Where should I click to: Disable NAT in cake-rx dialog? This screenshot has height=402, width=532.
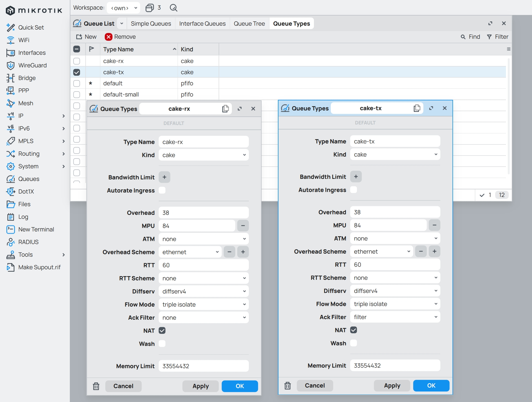point(162,330)
